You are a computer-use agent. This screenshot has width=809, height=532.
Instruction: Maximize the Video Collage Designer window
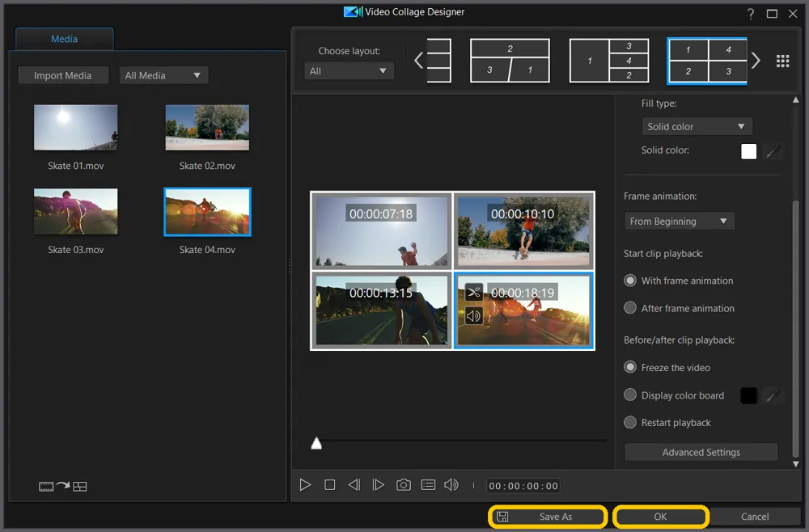772,14
